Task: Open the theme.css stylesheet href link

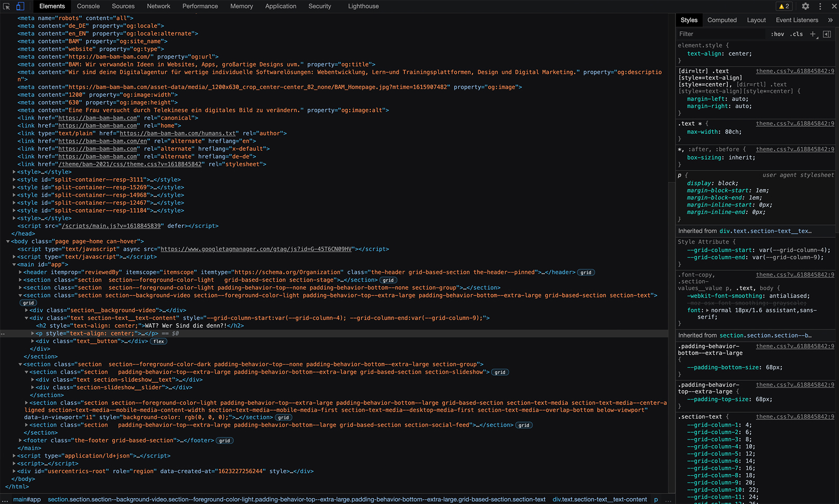Action: point(130,165)
